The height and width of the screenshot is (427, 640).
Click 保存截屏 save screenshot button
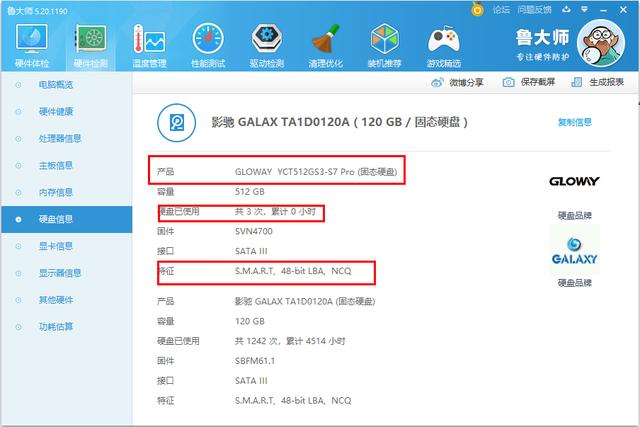[x=529, y=82]
